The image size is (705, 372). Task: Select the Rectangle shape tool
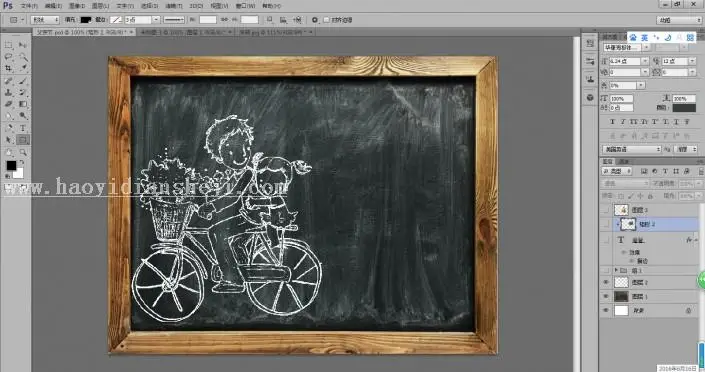[23, 140]
